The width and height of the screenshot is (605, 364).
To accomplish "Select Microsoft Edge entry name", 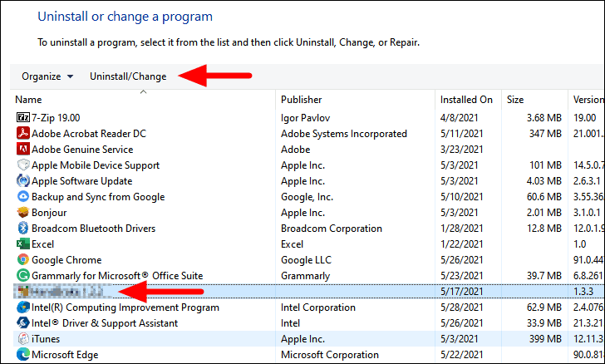I will tap(65, 355).
